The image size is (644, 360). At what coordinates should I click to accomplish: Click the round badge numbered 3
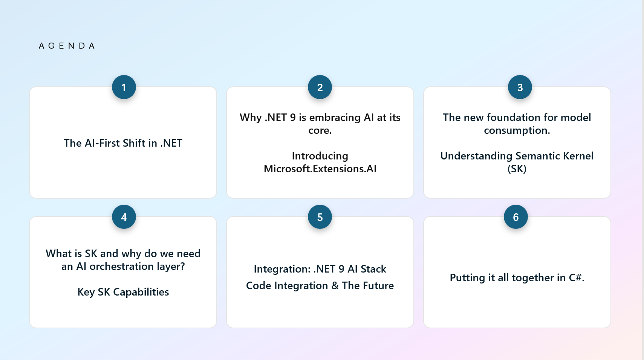(520, 87)
